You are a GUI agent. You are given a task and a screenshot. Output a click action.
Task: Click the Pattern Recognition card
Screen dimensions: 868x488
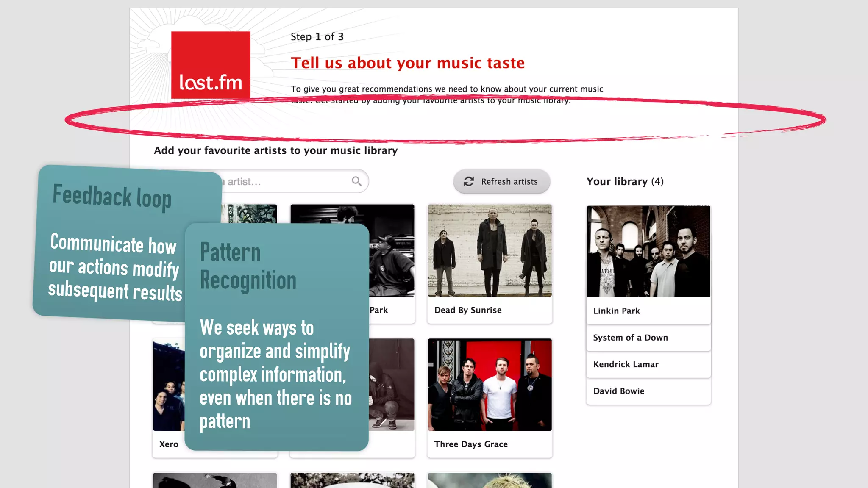[276, 337]
